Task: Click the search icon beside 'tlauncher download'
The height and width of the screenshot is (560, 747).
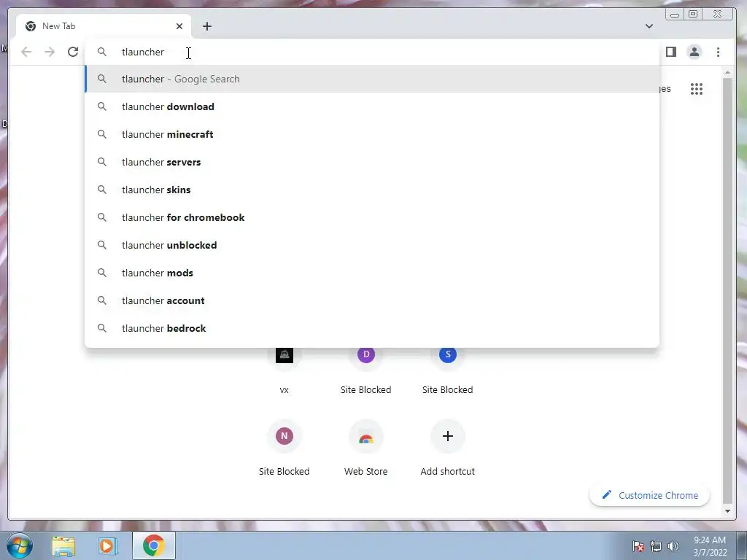Action: pyautogui.click(x=102, y=106)
